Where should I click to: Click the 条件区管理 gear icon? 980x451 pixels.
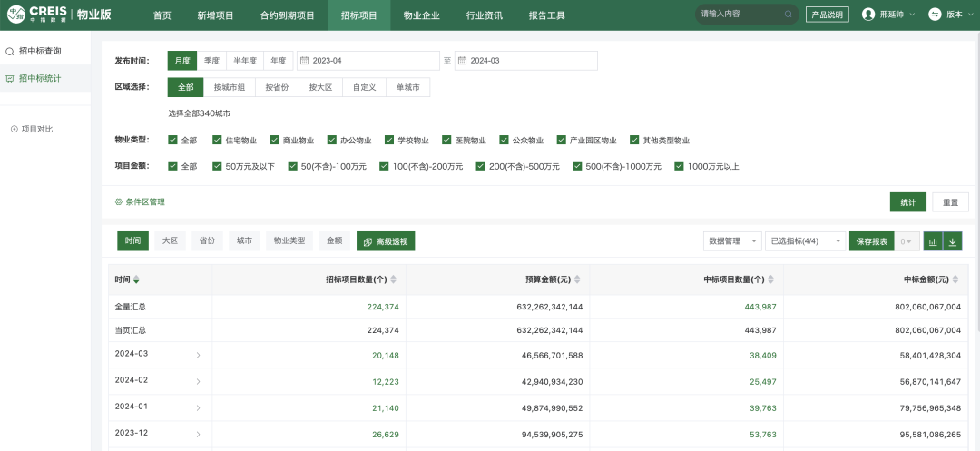118,201
